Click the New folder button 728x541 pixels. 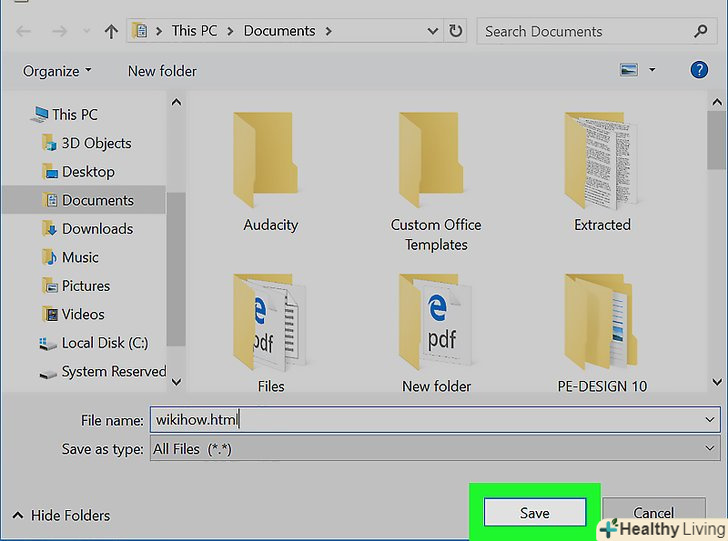162,71
